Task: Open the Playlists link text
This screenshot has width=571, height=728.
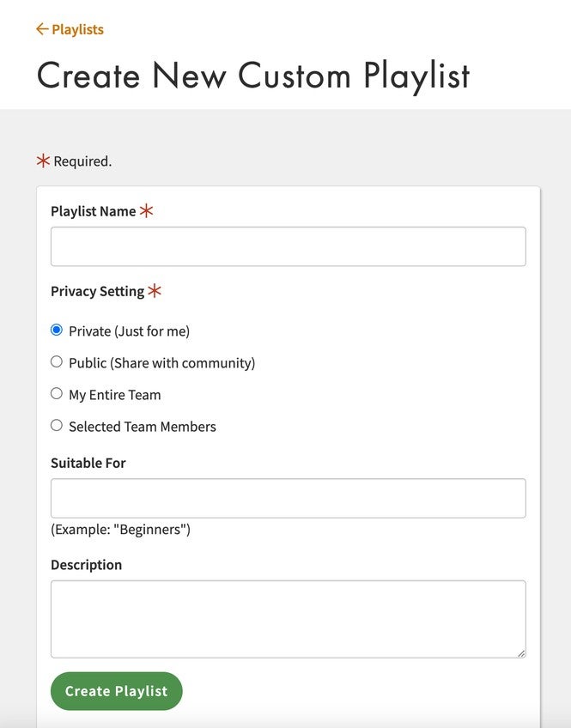Action: [77, 29]
